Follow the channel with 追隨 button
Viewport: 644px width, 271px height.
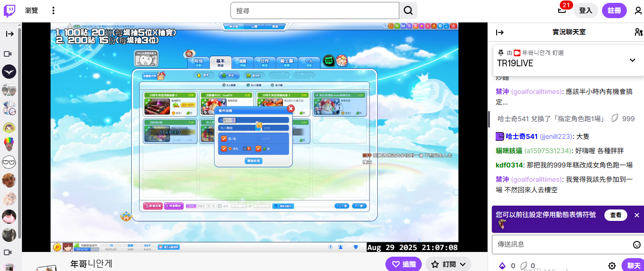pos(404,264)
